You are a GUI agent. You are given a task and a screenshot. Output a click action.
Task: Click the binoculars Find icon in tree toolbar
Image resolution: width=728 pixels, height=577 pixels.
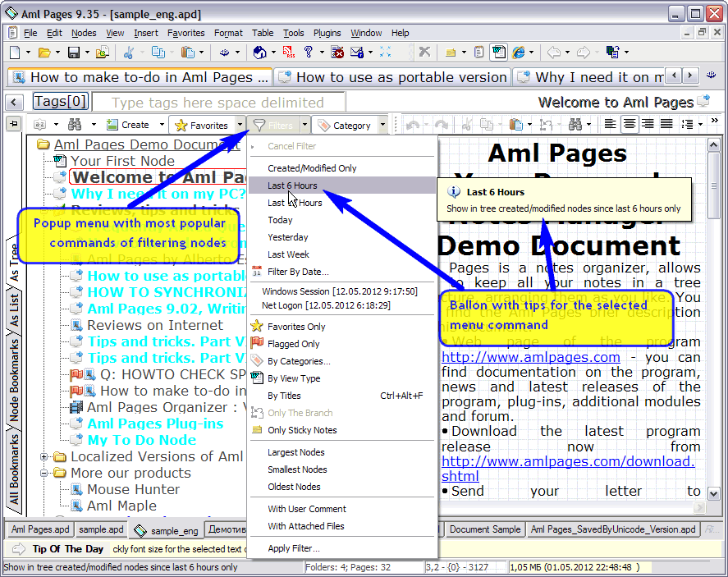coord(75,125)
